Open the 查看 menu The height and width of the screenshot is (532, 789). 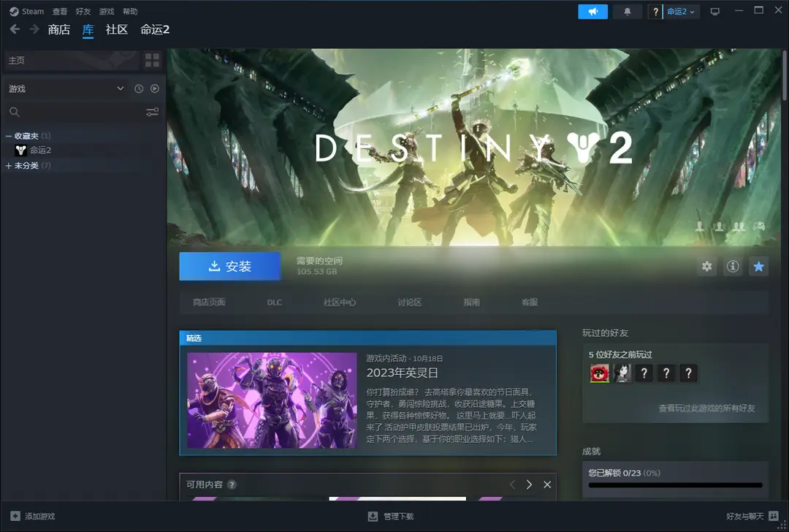(x=59, y=11)
